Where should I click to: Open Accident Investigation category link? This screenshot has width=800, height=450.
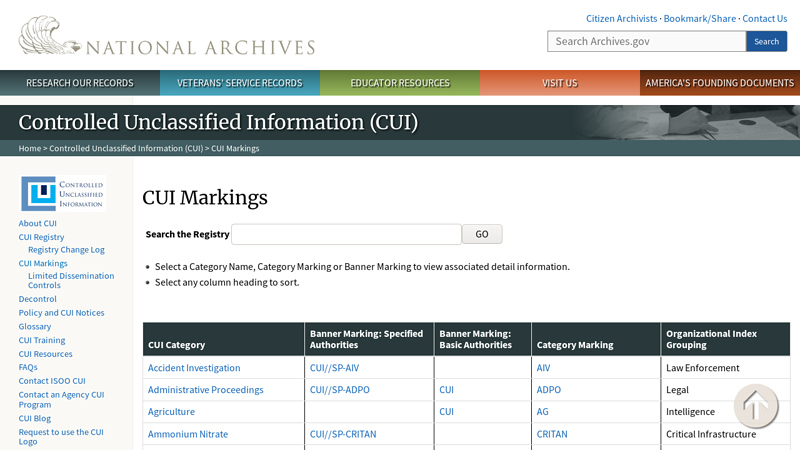[194, 368]
